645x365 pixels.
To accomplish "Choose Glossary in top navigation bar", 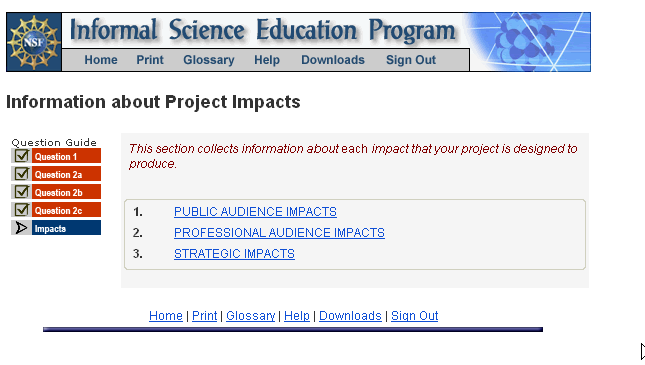I will click(209, 60).
